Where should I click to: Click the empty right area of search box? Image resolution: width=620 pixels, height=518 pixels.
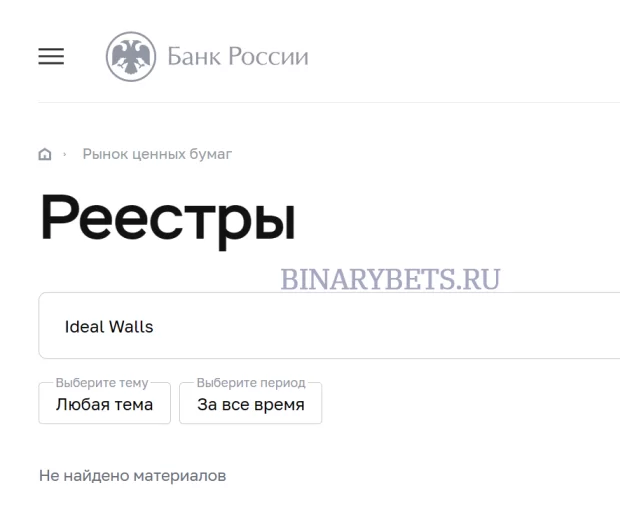pos(435,326)
